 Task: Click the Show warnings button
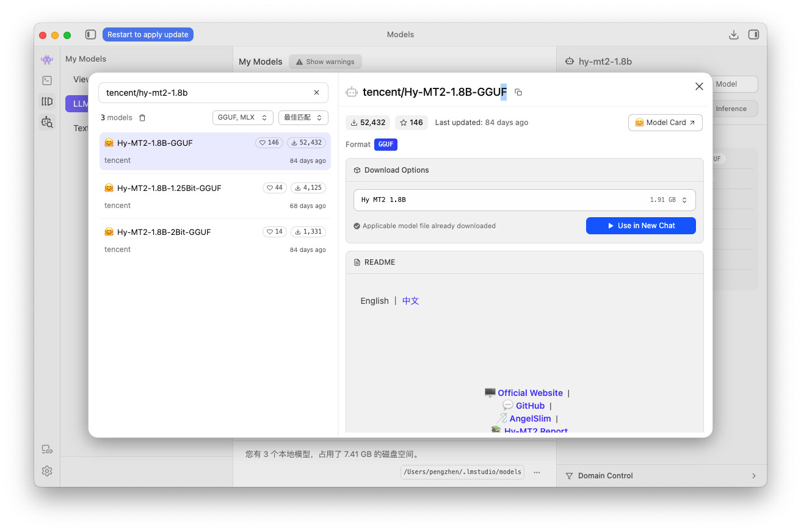pyautogui.click(x=325, y=62)
